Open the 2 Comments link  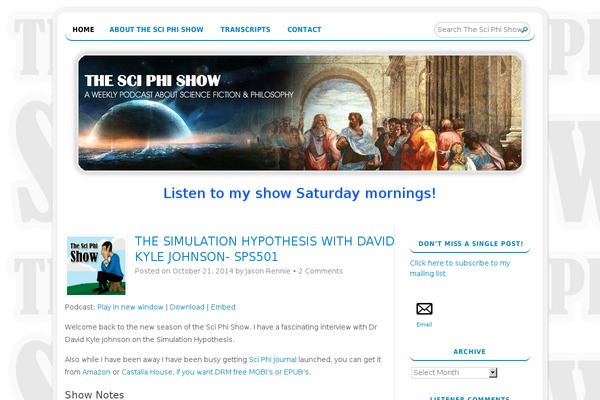pos(321,271)
